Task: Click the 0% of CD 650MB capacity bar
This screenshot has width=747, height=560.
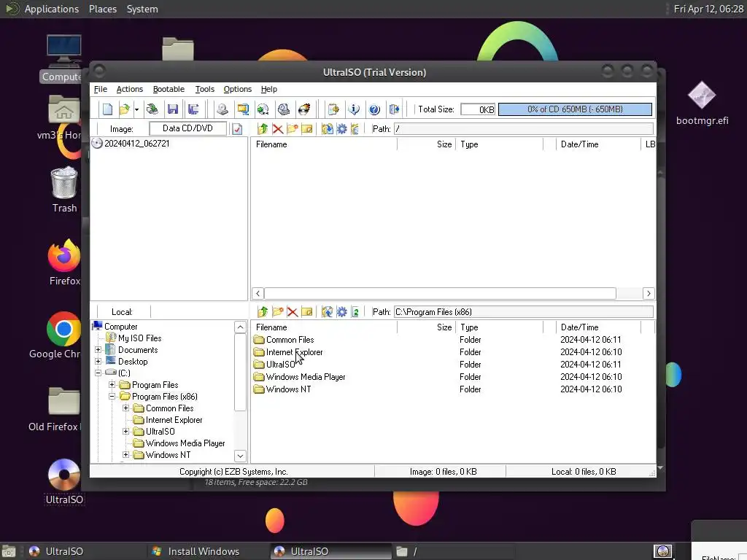Action: click(575, 109)
